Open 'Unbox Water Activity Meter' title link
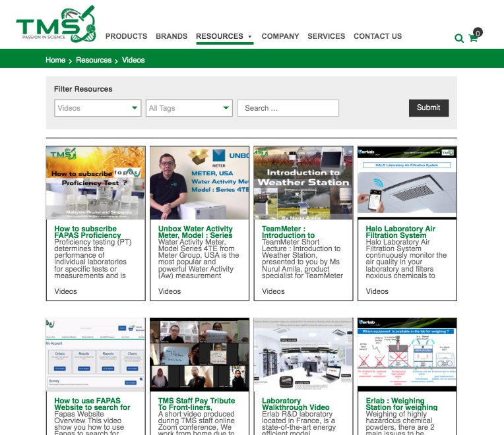Screen dimensions: 504x435 [195, 232]
